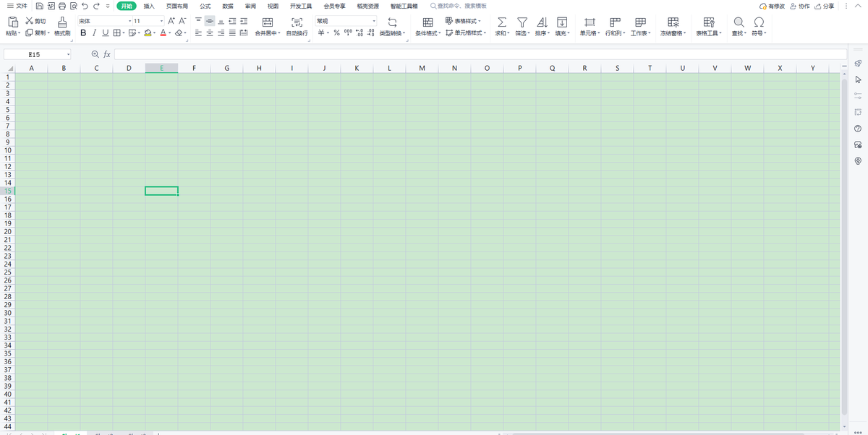Toggle Bold formatting

(83, 33)
